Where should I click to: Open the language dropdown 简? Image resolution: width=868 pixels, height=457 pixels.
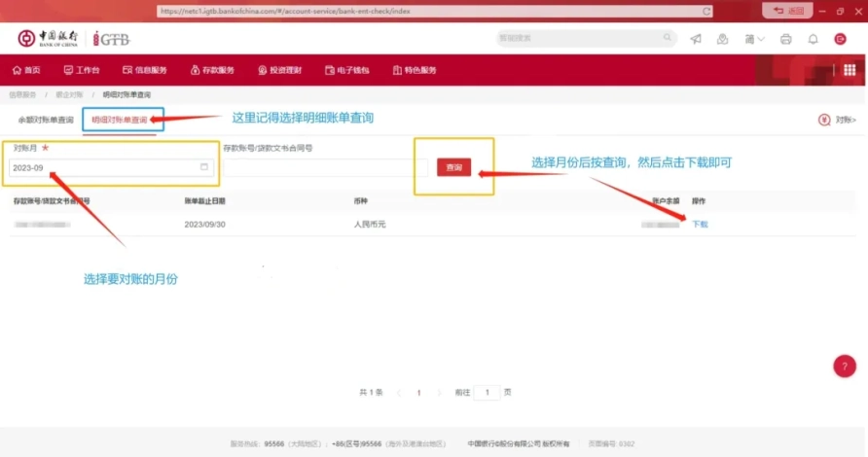coord(754,39)
